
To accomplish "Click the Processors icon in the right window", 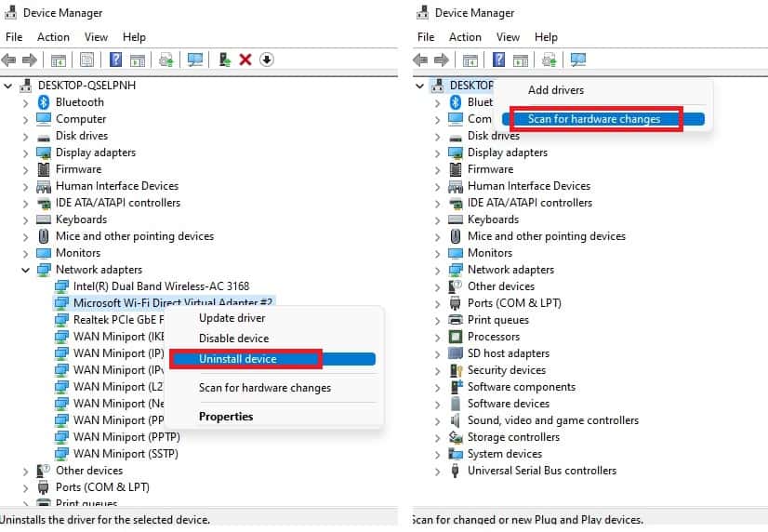I will pyautogui.click(x=456, y=337).
